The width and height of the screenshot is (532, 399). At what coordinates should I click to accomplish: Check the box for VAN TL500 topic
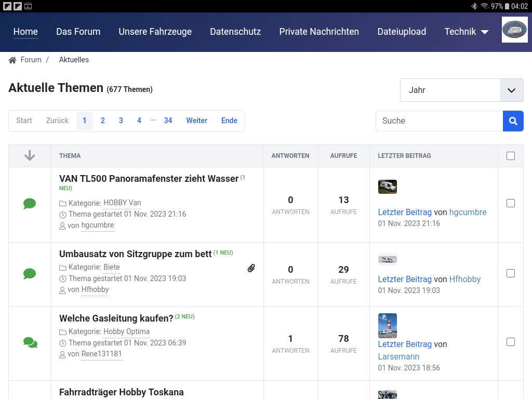[511, 203]
